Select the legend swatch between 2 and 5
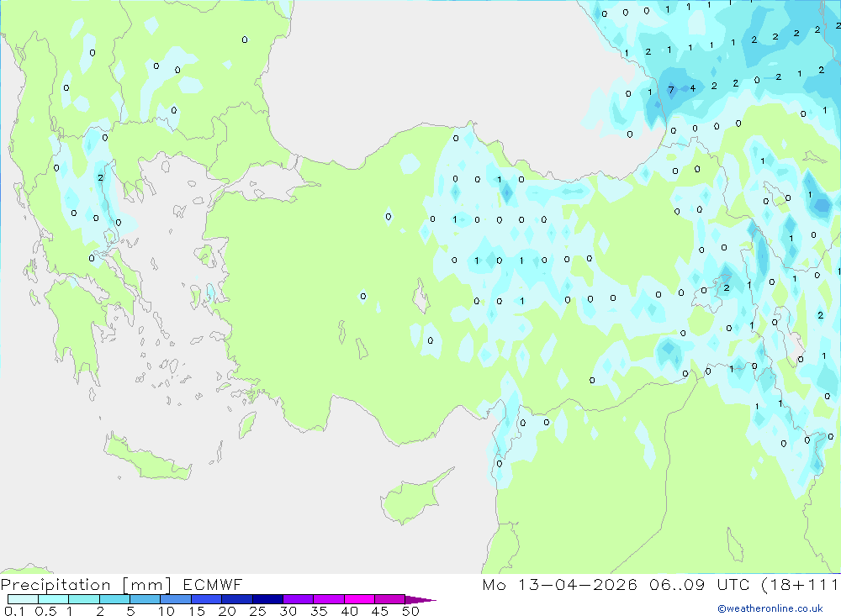 coord(114,599)
